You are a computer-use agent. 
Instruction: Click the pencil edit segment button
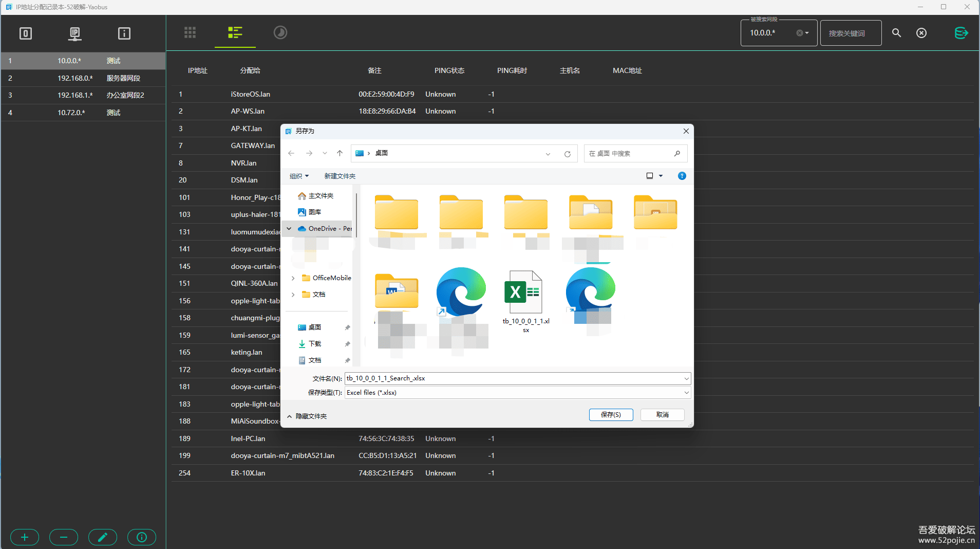103,537
